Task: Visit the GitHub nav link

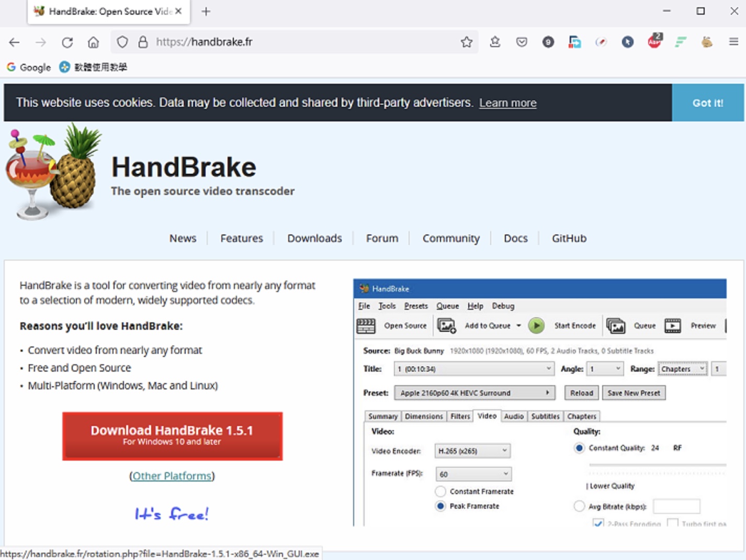Action: pos(569,239)
